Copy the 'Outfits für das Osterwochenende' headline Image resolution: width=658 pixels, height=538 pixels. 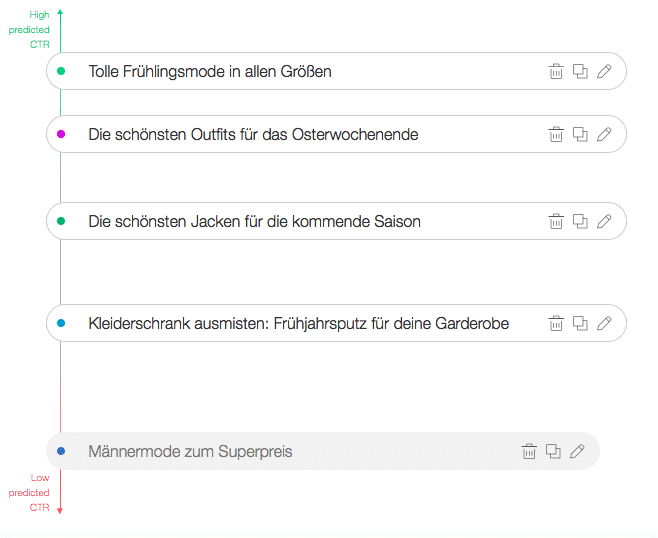coord(580,134)
